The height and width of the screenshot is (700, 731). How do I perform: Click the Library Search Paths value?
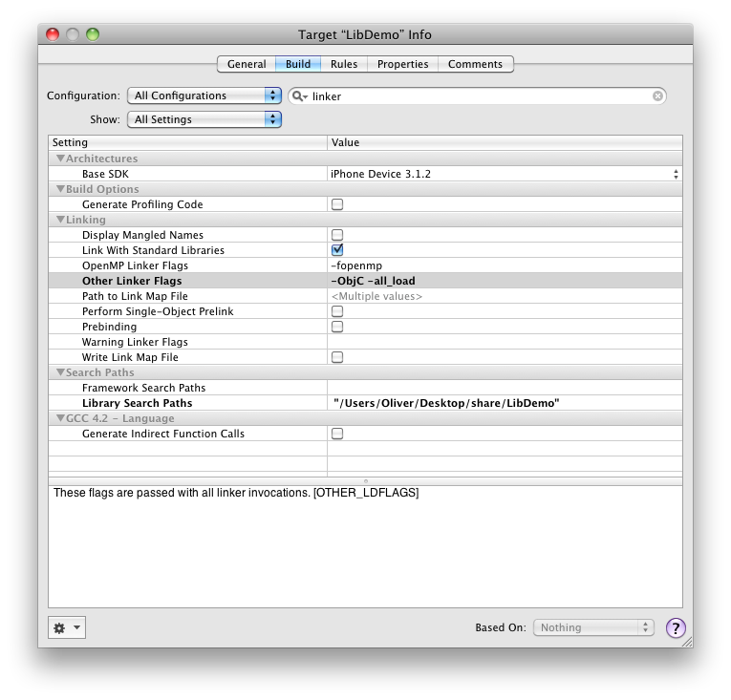click(x=445, y=403)
